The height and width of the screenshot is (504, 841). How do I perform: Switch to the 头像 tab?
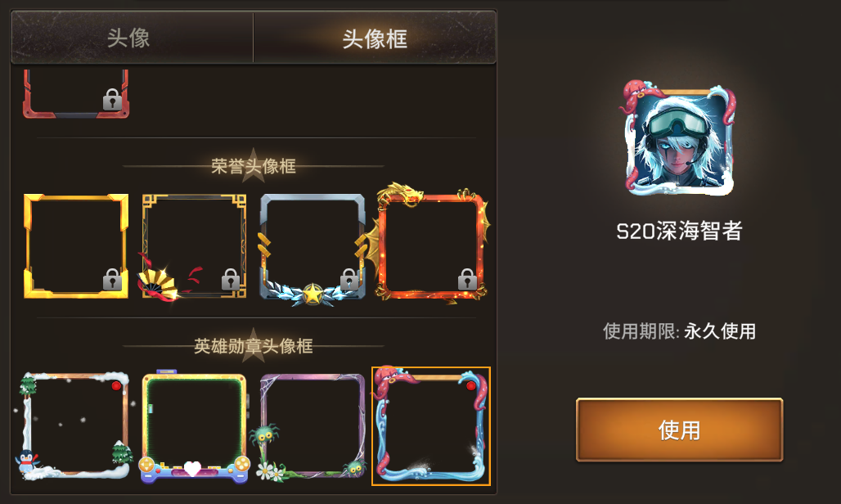(132, 38)
